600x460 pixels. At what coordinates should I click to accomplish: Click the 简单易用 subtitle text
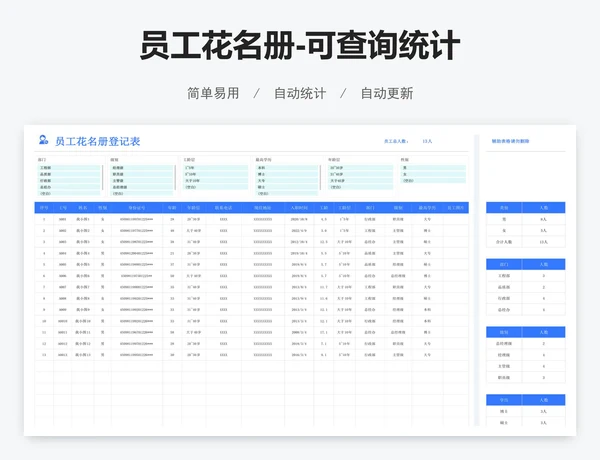coord(213,93)
